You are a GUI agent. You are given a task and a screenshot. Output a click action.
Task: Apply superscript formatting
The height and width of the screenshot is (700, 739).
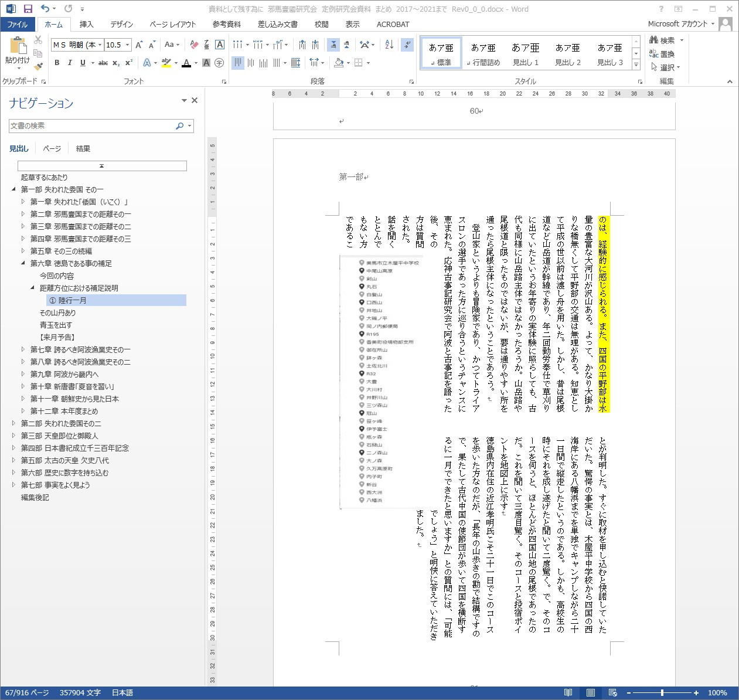tap(129, 63)
